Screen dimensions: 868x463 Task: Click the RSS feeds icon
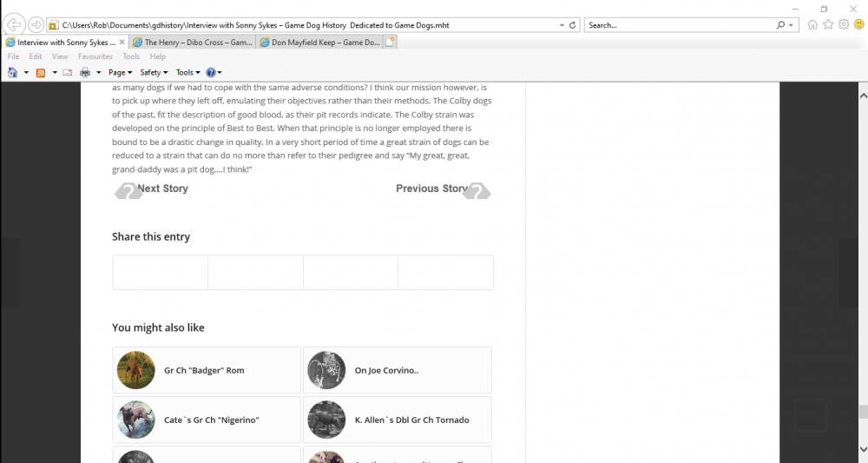click(41, 73)
